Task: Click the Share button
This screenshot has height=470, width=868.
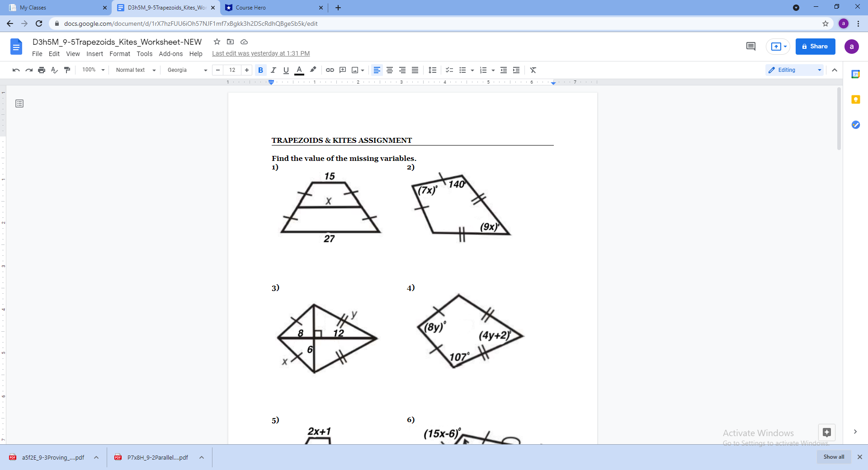Action: click(815, 46)
